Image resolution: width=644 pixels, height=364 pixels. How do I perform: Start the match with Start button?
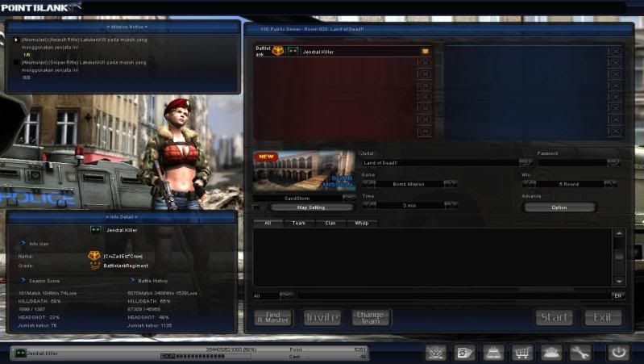(555, 317)
